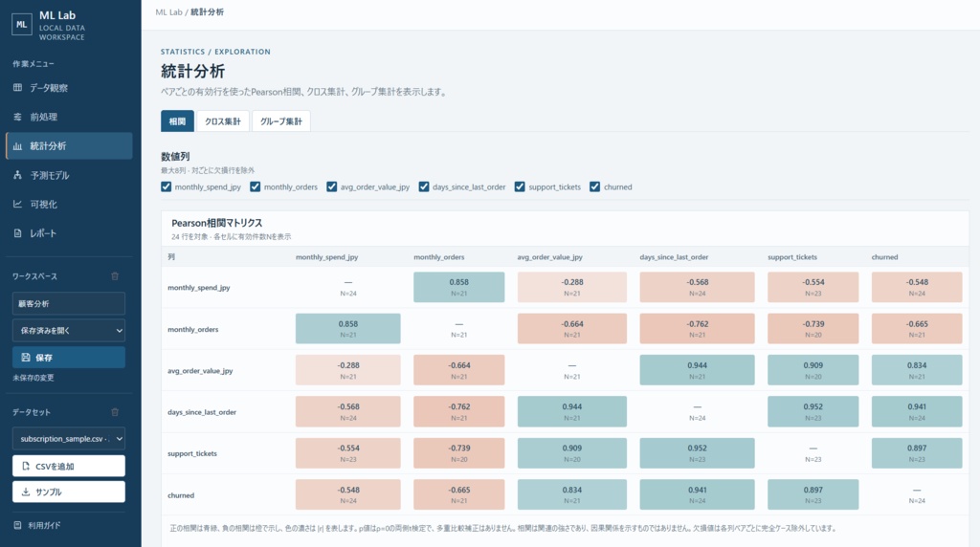Click -0.568 cell in days_since_last_order row
The width and height of the screenshot is (980, 547).
(x=348, y=411)
